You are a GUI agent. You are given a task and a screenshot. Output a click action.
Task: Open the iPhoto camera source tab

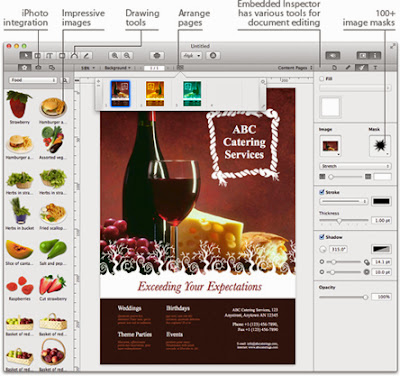pyautogui.click(x=38, y=68)
